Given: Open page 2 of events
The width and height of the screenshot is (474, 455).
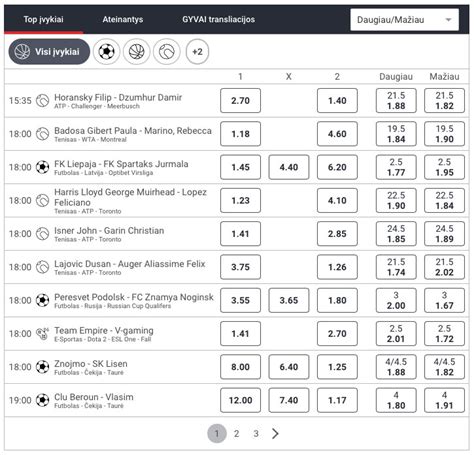Looking at the screenshot, I should pyautogui.click(x=236, y=433).
